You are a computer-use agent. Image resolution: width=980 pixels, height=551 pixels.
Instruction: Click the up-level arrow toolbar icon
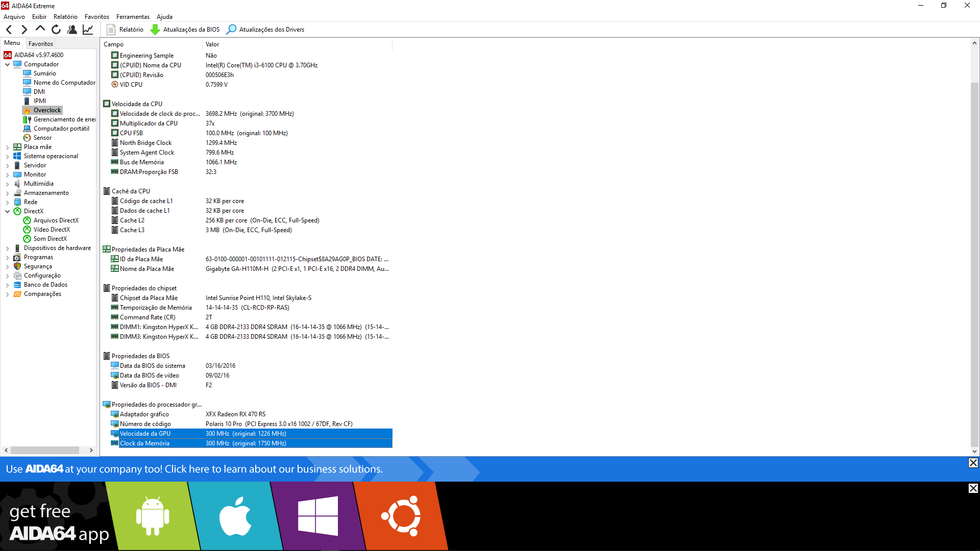pyautogui.click(x=40, y=29)
